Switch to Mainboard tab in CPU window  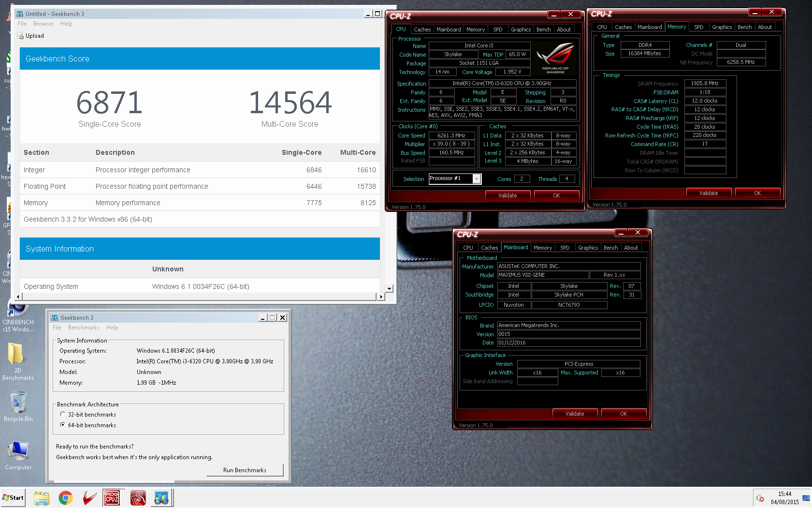pos(449,30)
